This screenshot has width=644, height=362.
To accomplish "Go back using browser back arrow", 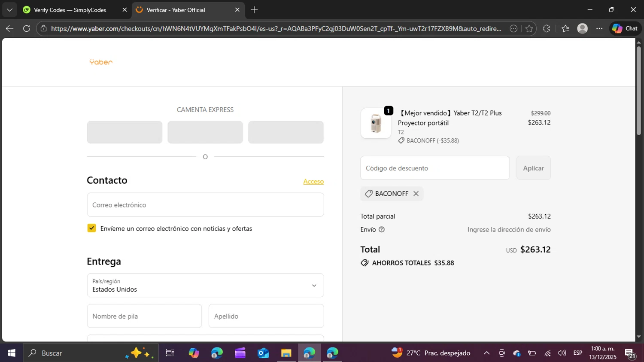I will tap(9, 29).
